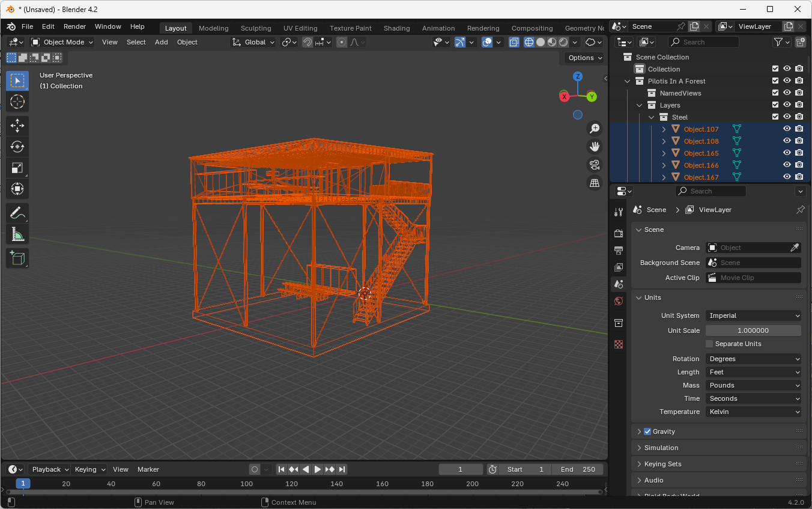The image size is (812, 509).
Task: Activate the 3D Cursor tool
Action: pyautogui.click(x=17, y=102)
